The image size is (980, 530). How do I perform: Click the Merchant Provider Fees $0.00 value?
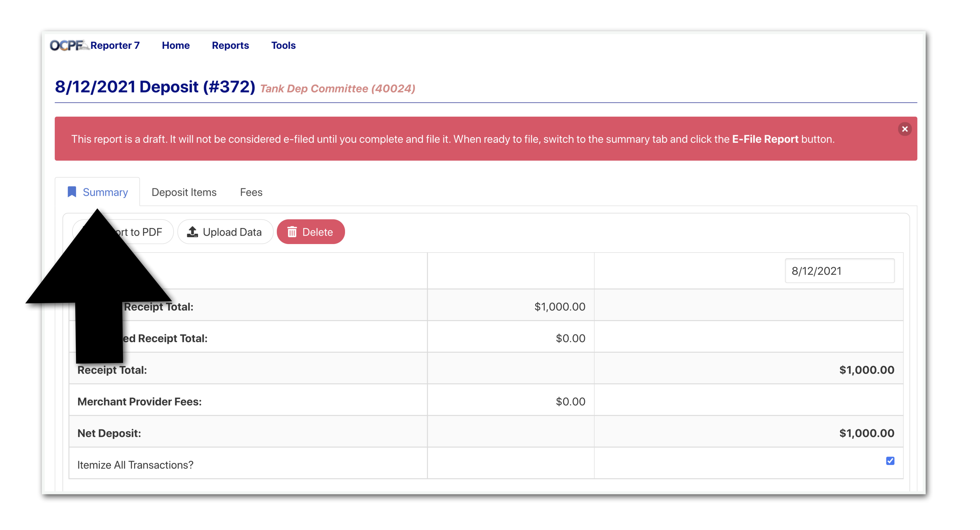(570, 402)
